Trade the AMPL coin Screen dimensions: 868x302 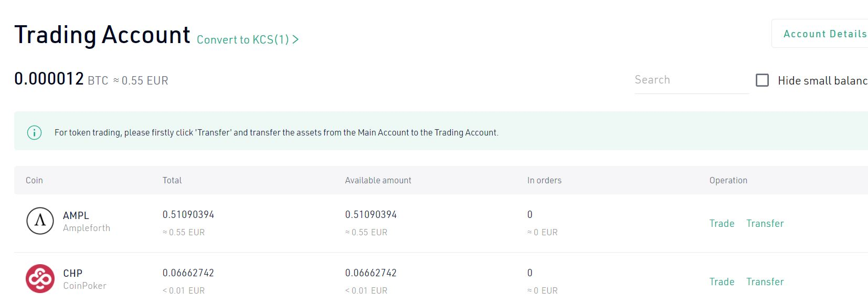pyautogui.click(x=722, y=223)
